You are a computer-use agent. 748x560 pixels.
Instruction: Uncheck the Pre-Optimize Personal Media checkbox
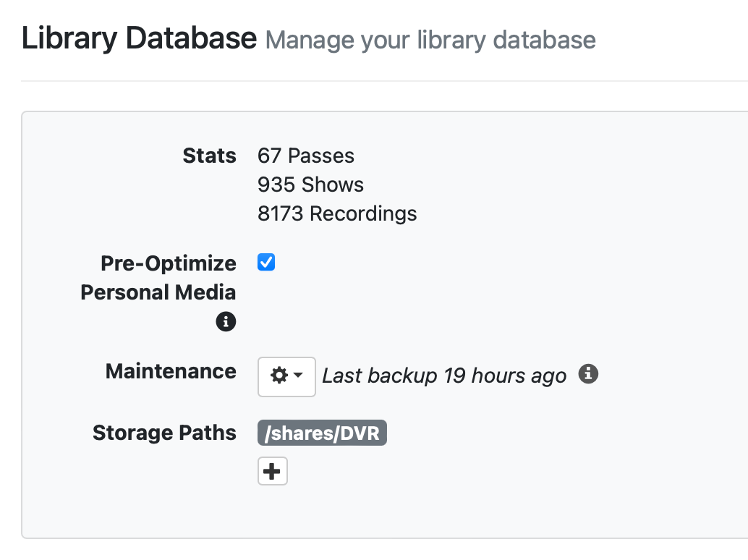pos(266,263)
